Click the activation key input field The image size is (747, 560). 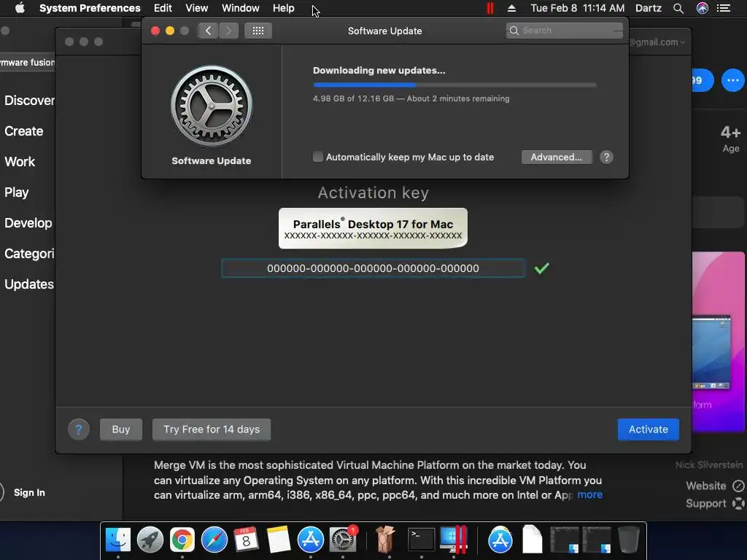(x=373, y=268)
